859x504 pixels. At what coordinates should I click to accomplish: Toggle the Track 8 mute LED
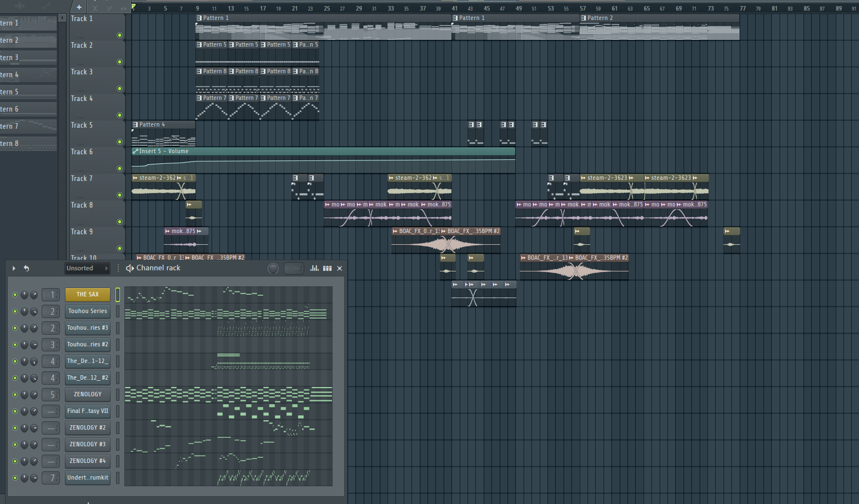119,221
